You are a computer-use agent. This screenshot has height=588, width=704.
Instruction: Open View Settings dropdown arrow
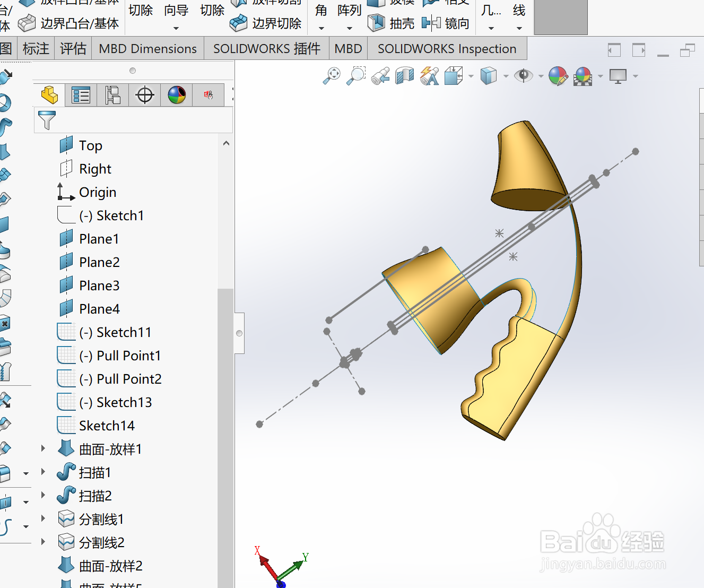point(636,76)
